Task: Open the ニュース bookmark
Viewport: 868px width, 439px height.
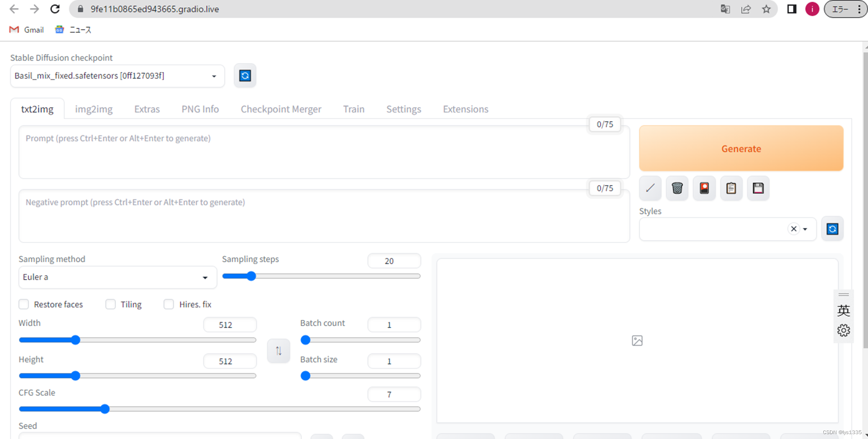Action: [x=73, y=29]
